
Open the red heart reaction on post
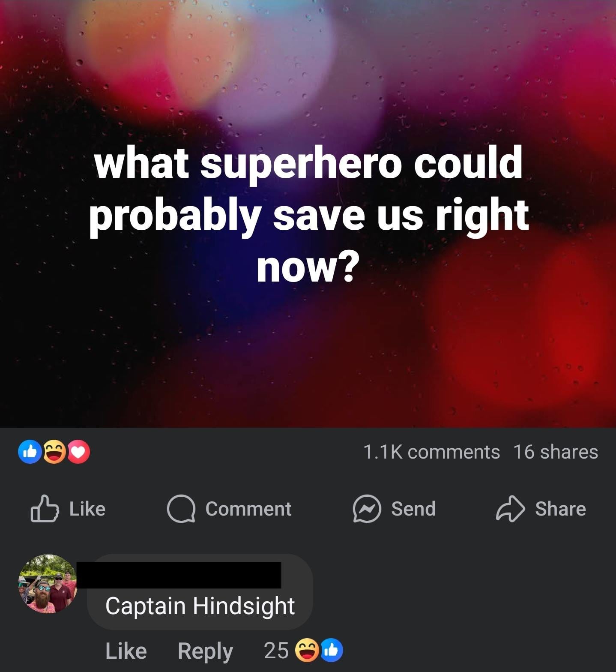78,452
